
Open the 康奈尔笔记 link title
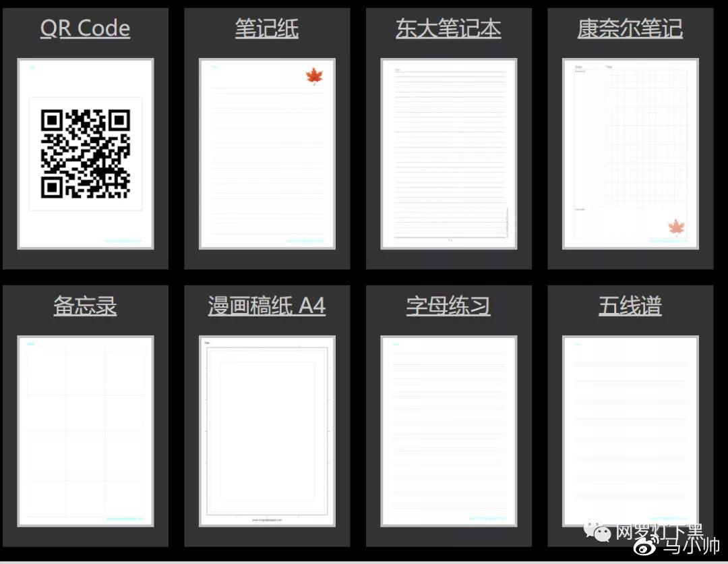coord(630,28)
